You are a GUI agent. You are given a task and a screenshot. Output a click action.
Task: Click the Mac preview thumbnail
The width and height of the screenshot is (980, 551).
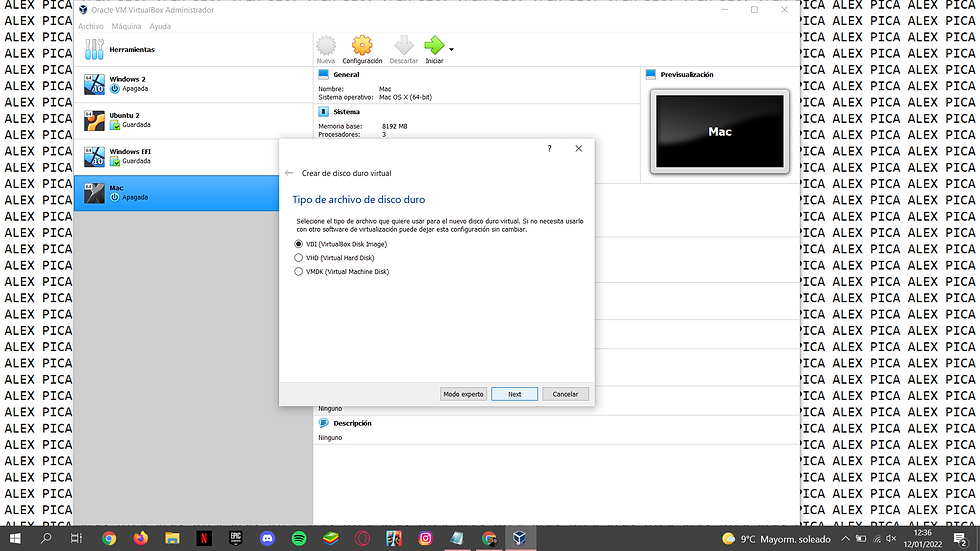point(719,131)
